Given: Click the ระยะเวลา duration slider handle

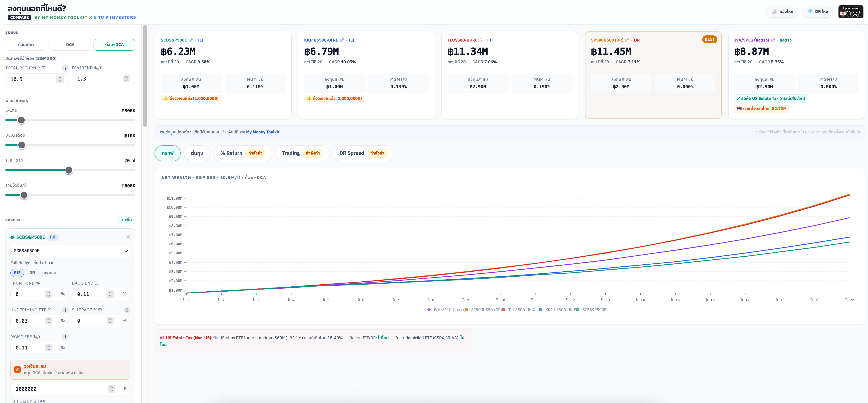Looking at the screenshot, I should pyautogui.click(x=69, y=170).
